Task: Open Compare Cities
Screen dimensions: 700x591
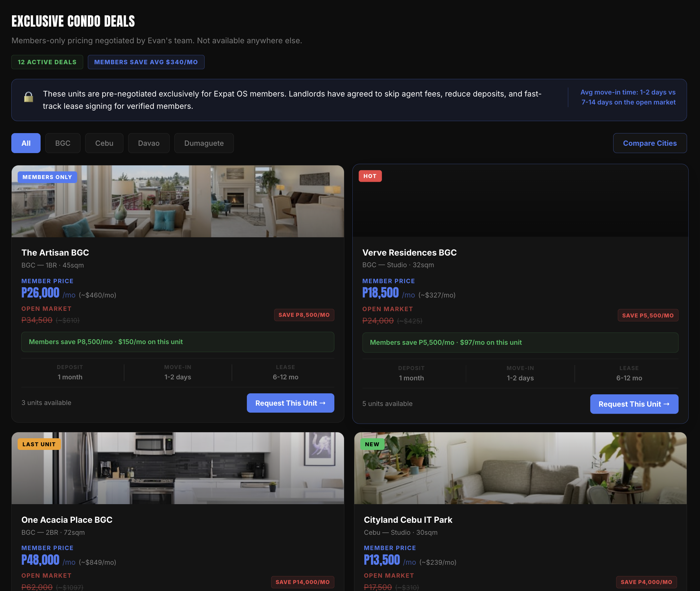Action: pos(650,143)
